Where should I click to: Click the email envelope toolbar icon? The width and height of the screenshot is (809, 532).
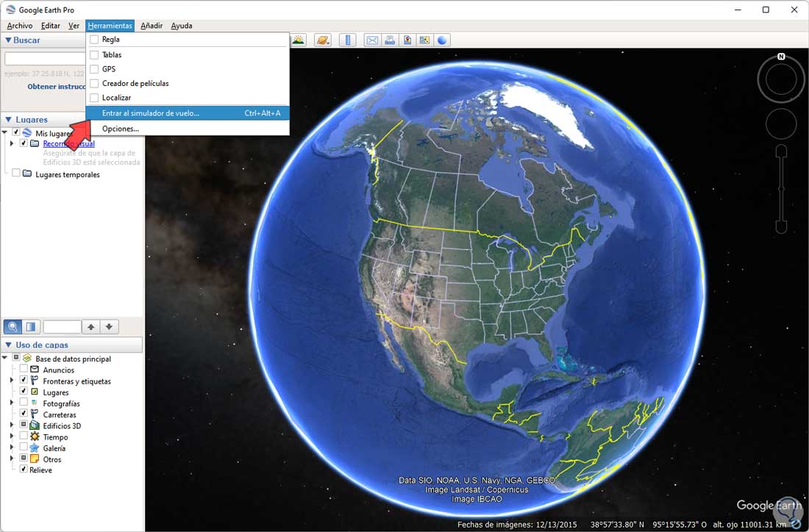[x=372, y=40]
